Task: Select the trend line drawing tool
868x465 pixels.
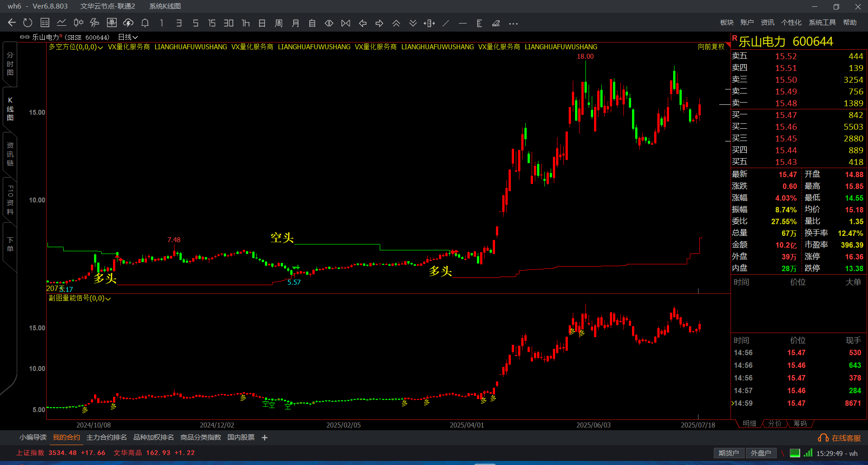Action: click(446, 23)
